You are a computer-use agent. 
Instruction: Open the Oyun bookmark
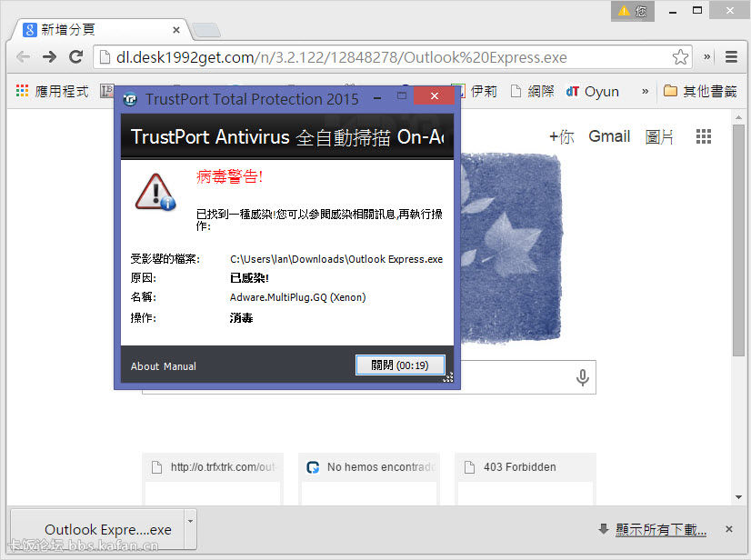592,91
